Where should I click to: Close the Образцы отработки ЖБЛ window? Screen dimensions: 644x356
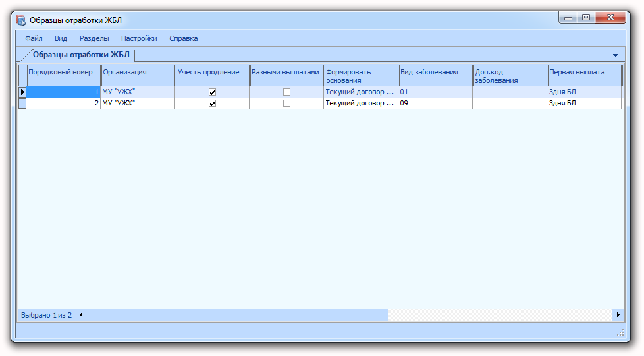click(x=610, y=17)
